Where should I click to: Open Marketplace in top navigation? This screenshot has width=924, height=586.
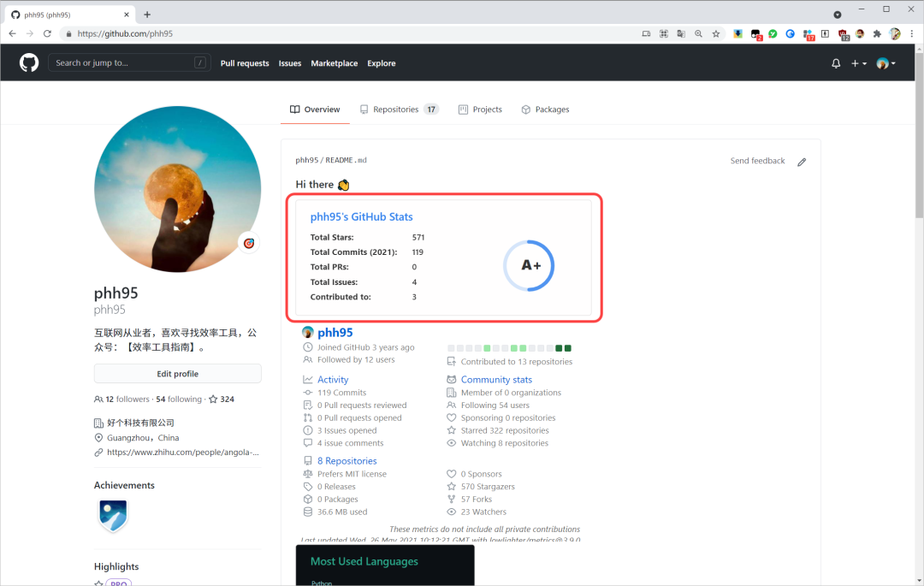(335, 63)
